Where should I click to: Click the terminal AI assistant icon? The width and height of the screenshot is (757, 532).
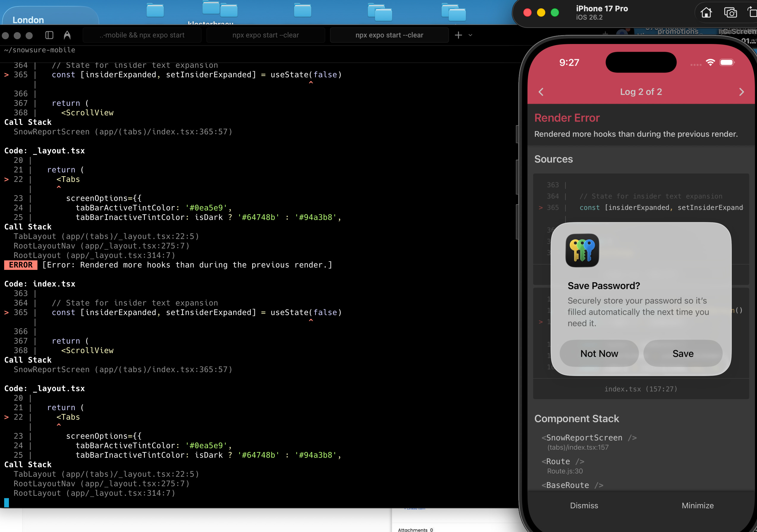coord(67,35)
